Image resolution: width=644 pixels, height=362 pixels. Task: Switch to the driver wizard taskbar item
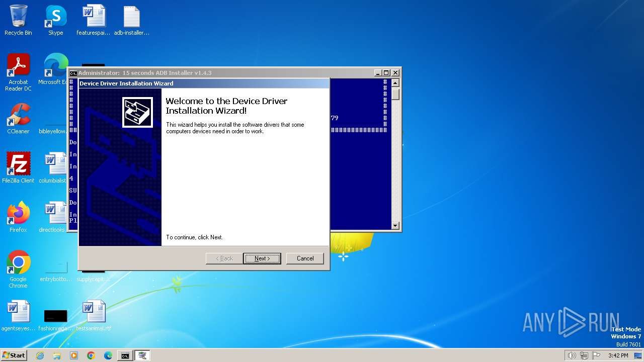pos(142,355)
